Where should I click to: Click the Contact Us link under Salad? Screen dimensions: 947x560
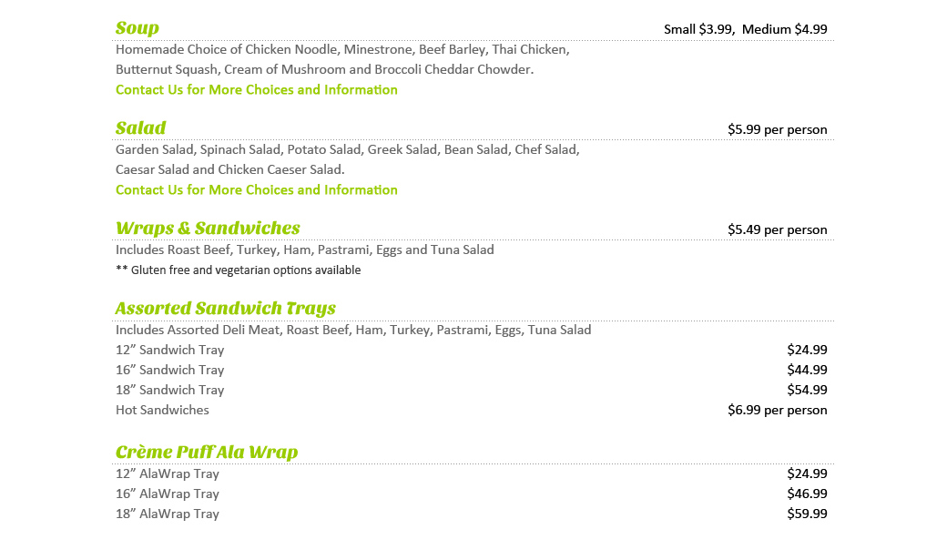[x=256, y=190]
